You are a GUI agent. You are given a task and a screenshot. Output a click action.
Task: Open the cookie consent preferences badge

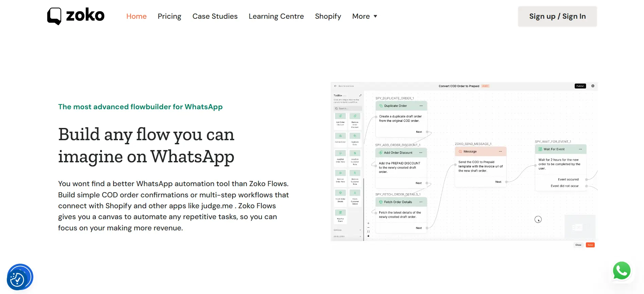click(x=19, y=277)
